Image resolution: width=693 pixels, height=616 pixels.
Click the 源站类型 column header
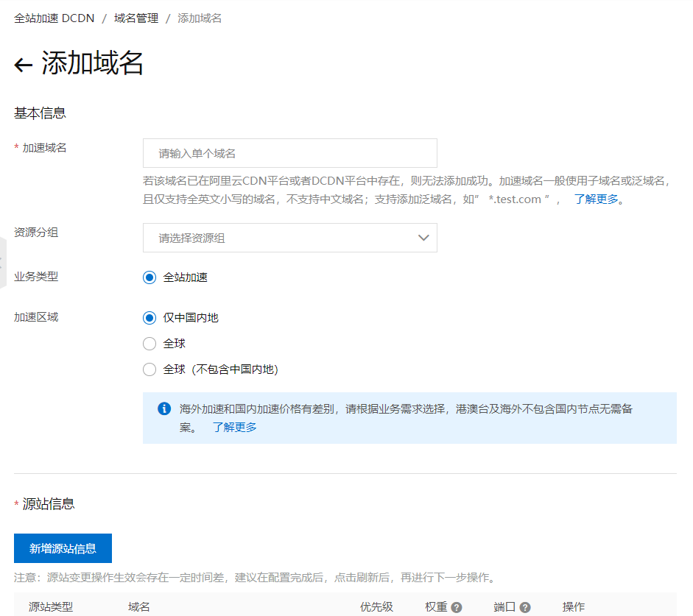tap(51, 606)
